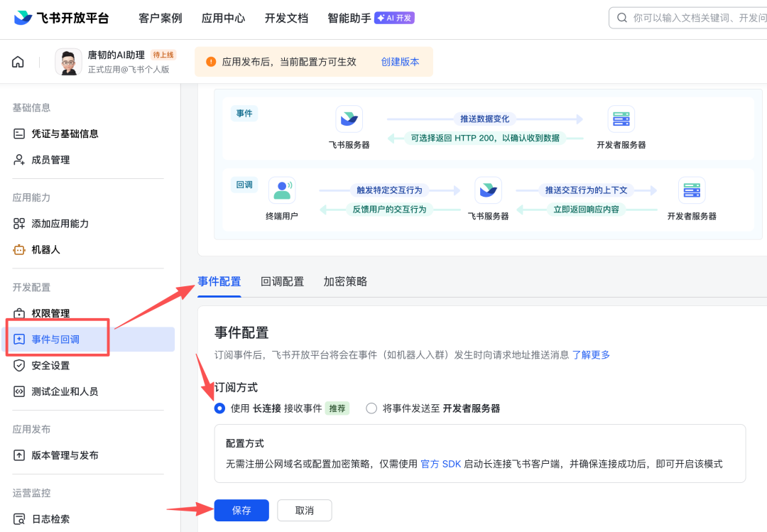
Task: Switch to the 加密策略 tab
Action: (x=345, y=281)
